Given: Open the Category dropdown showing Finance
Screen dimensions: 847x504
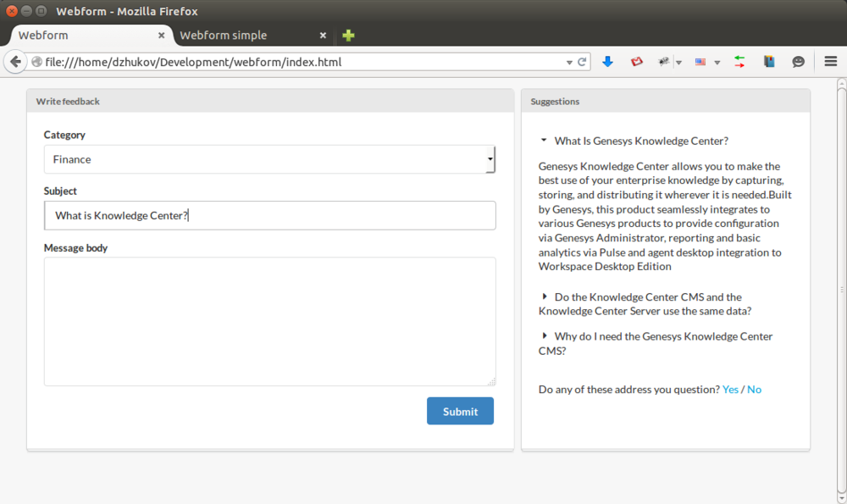Looking at the screenshot, I should (x=269, y=159).
